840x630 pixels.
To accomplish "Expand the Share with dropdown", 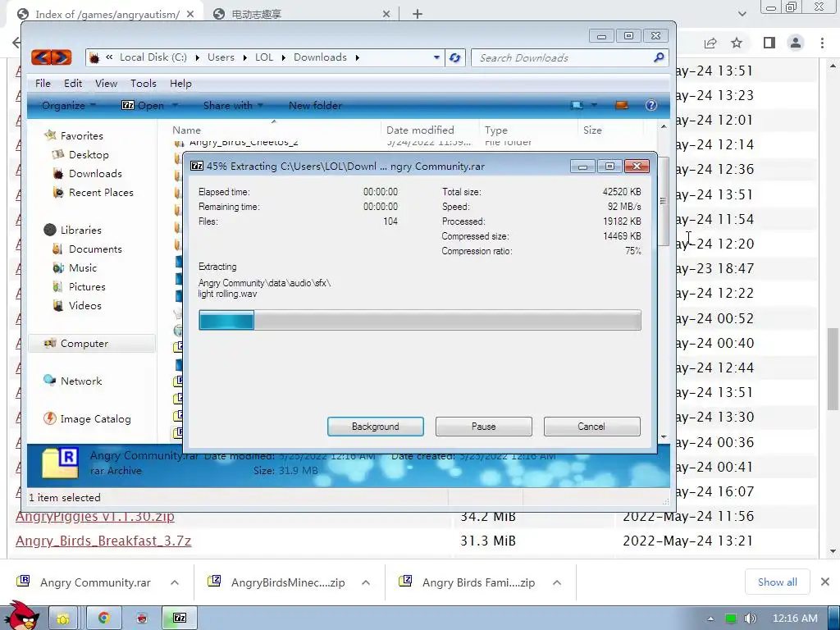I will pos(233,106).
